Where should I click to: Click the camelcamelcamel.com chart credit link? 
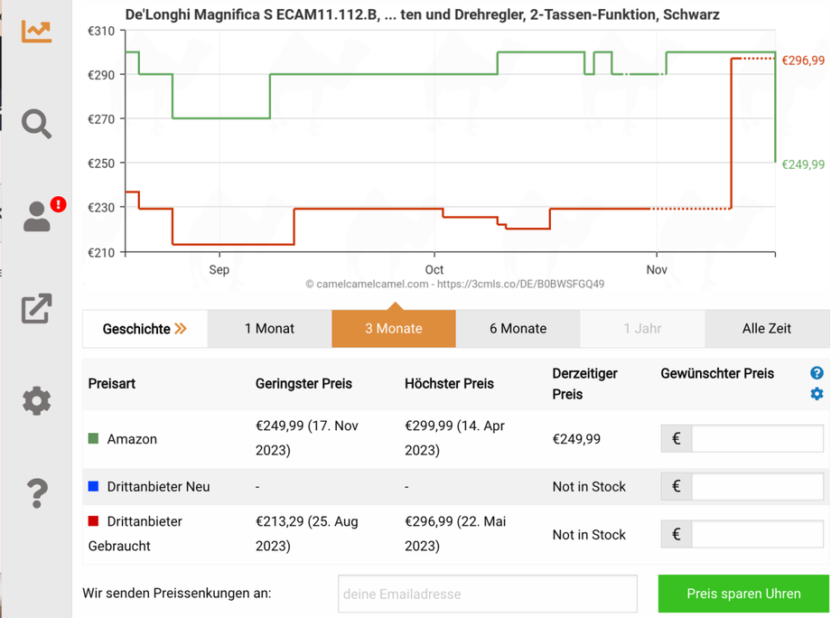[455, 284]
